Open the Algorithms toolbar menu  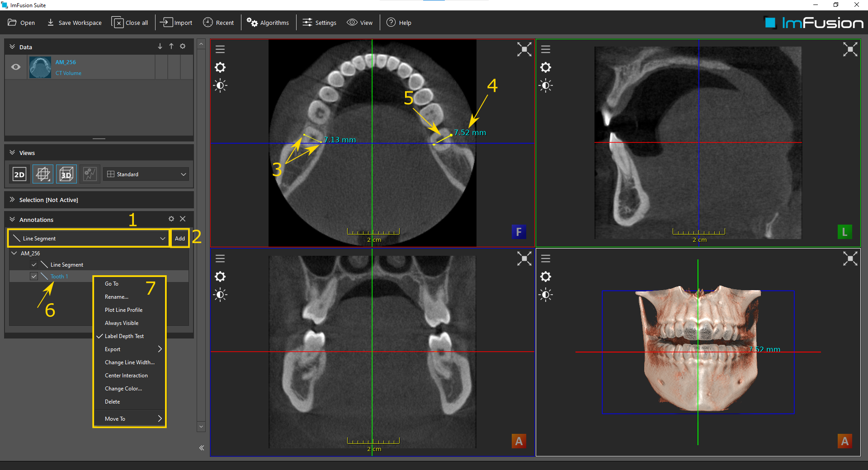(268, 23)
